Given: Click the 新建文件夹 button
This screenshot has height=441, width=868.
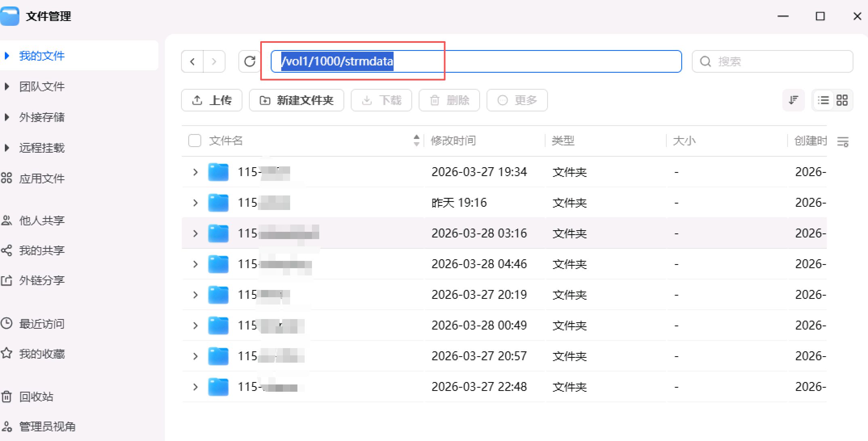Looking at the screenshot, I should tap(297, 100).
